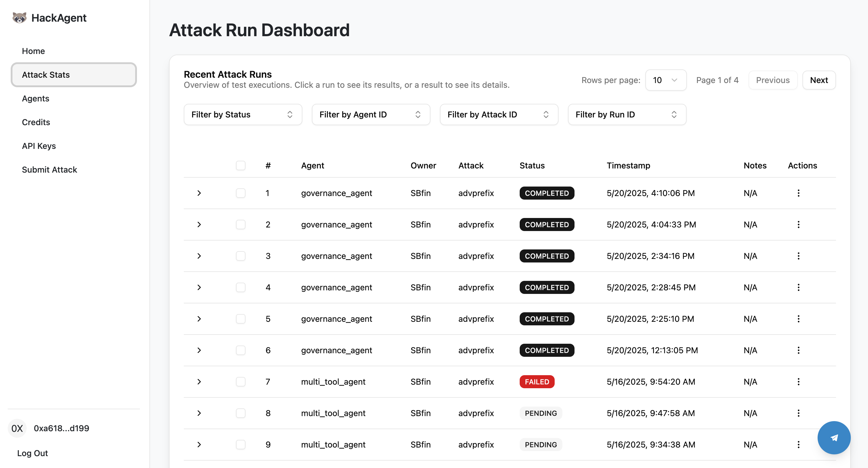868x468 pixels.
Task: Click timestamp 5/16/2025, 9:34:38 AM
Action: pos(651,444)
